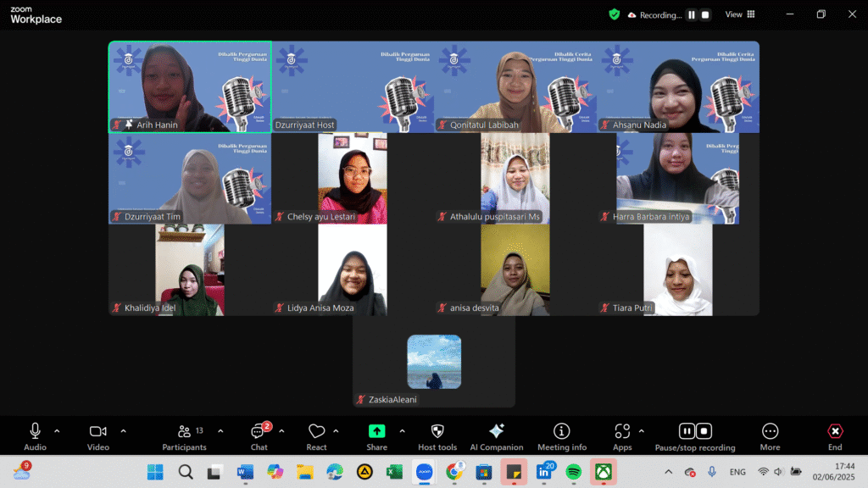Mute the microphone in the Zoom toolbar
The image size is (868, 488).
coord(34,432)
